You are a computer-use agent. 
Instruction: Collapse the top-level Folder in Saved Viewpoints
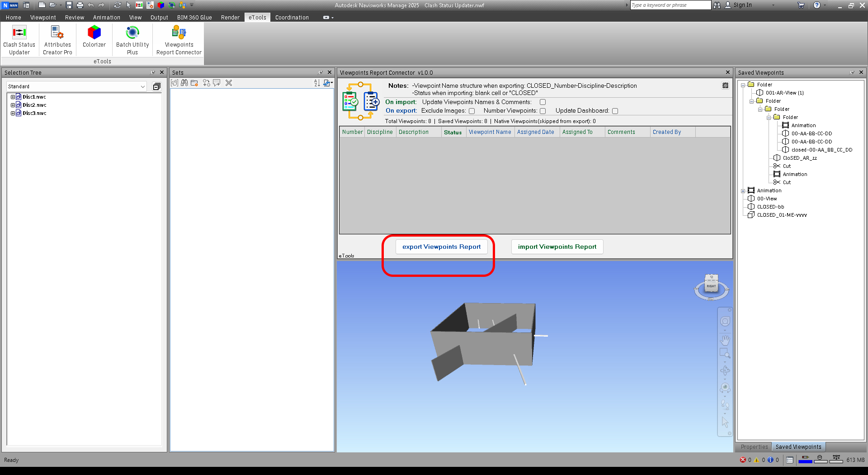(x=743, y=85)
